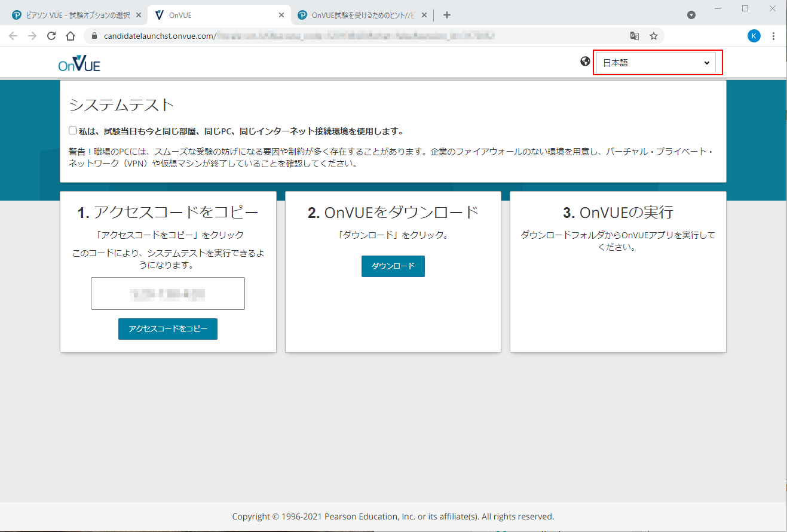Expand the Chrome tab search dropdown arrow
The height and width of the screenshot is (532, 787).
click(x=691, y=15)
